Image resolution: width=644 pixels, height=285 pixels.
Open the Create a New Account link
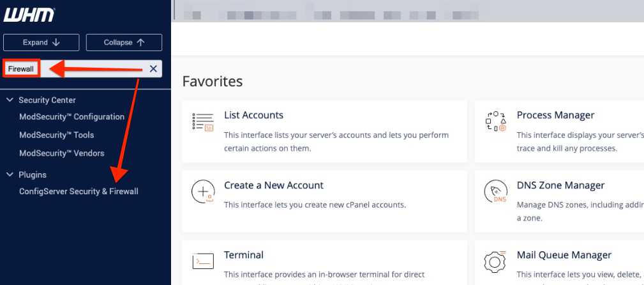[x=273, y=185]
